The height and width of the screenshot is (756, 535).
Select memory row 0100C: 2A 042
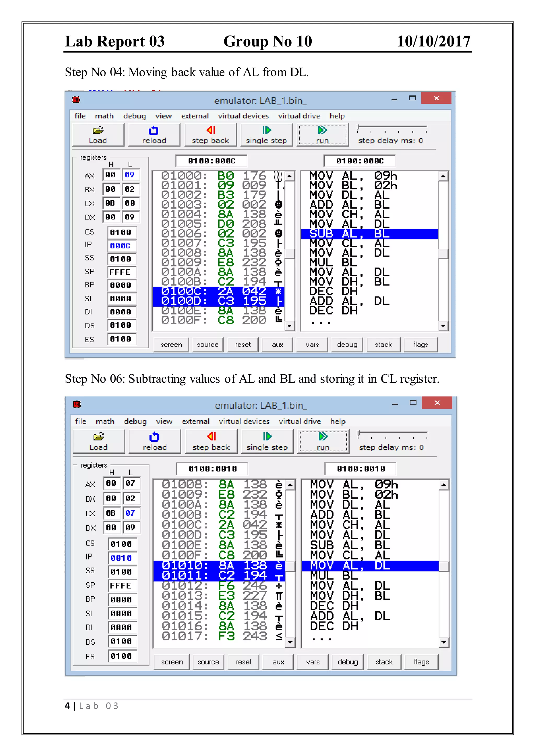(218, 292)
